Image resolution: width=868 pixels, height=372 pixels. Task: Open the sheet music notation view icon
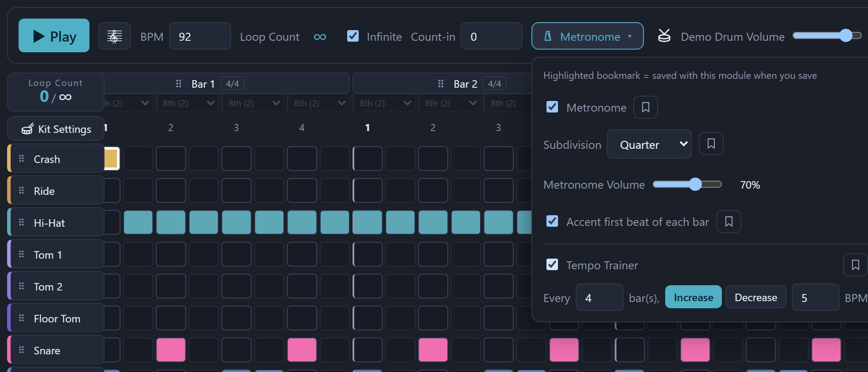pos(114,36)
